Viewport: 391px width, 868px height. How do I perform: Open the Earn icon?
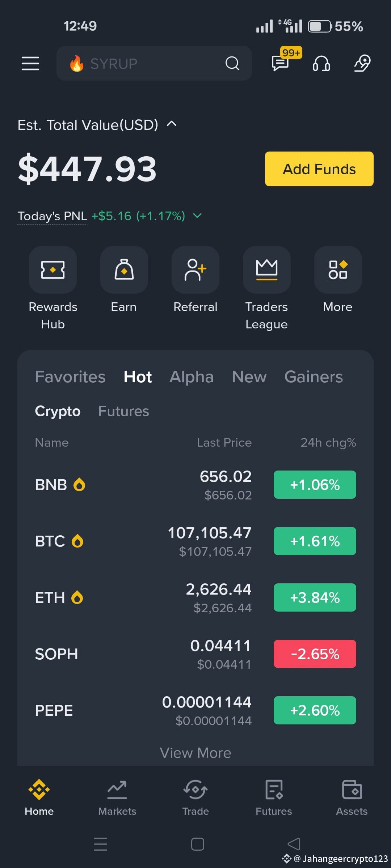point(124,270)
